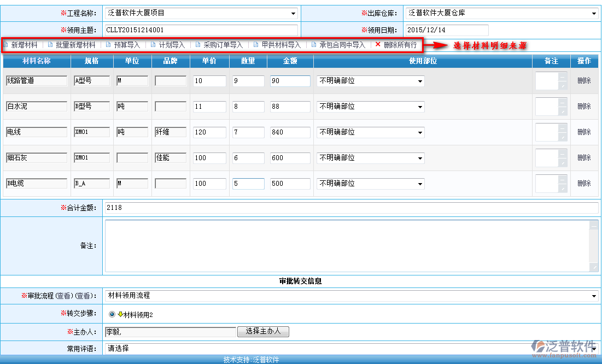Click the 选择主办人 button

(x=263, y=331)
